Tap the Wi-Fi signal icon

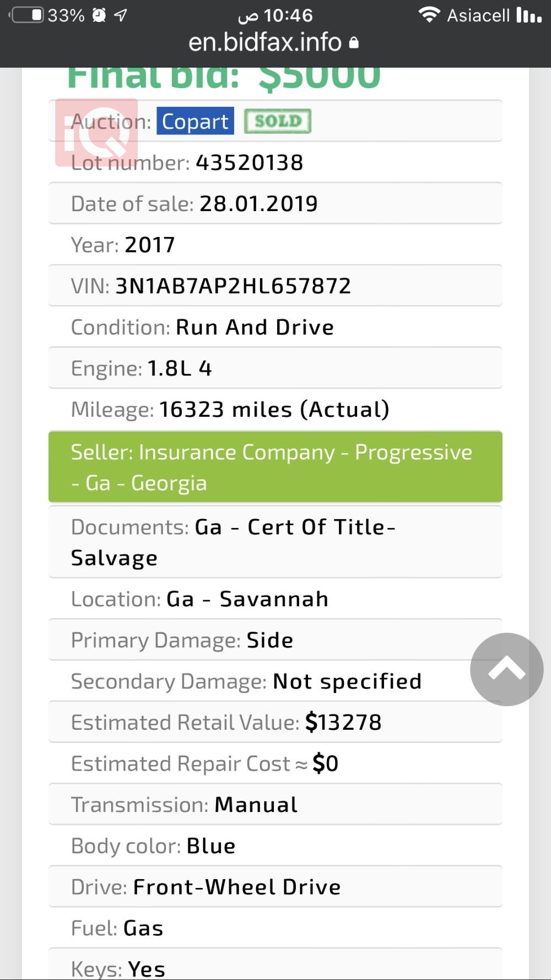(x=429, y=14)
